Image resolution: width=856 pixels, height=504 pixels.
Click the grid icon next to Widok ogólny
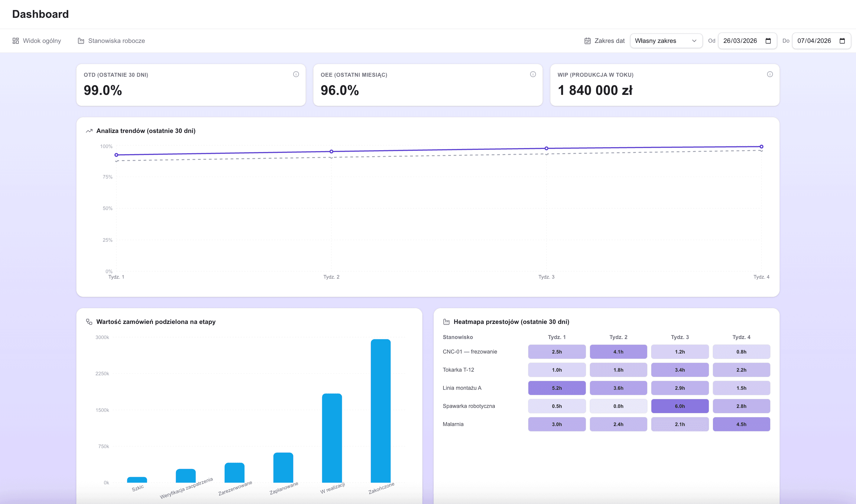15,40
